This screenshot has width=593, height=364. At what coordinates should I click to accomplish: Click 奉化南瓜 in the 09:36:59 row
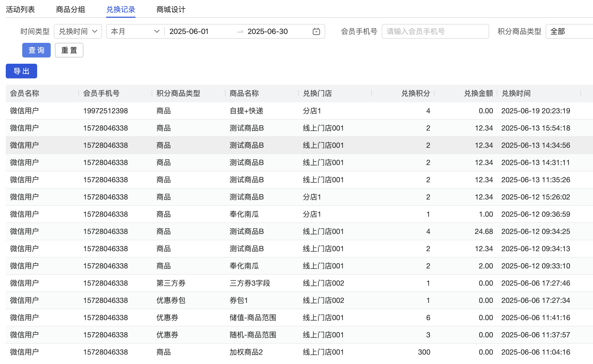click(x=244, y=214)
